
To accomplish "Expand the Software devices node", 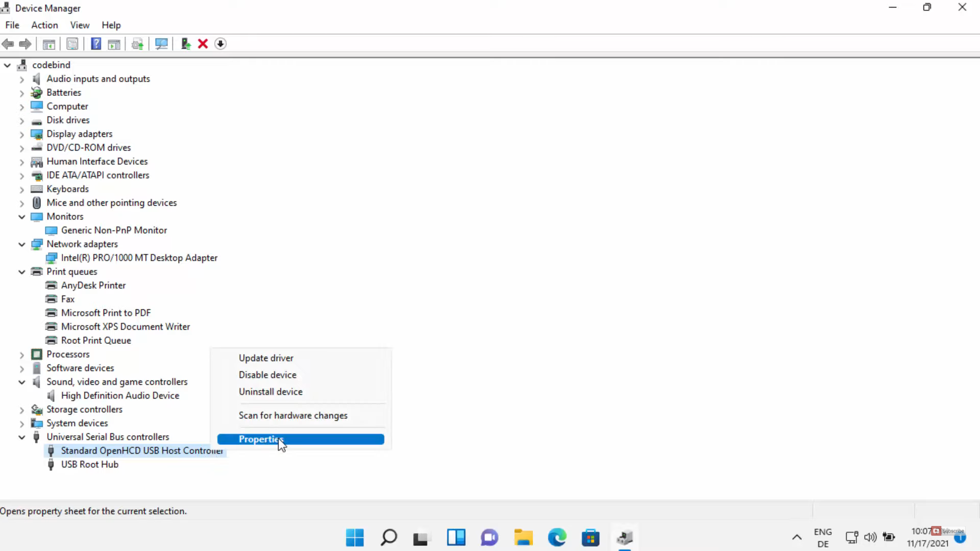I will (x=21, y=368).
